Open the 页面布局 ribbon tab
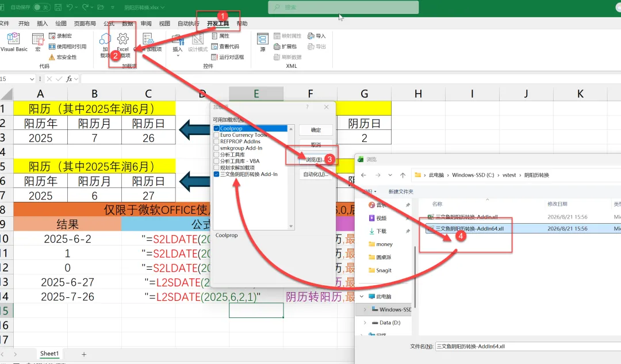Image resolution: width=621 pixels, height=364 pixels. click(x=85, y=24)
